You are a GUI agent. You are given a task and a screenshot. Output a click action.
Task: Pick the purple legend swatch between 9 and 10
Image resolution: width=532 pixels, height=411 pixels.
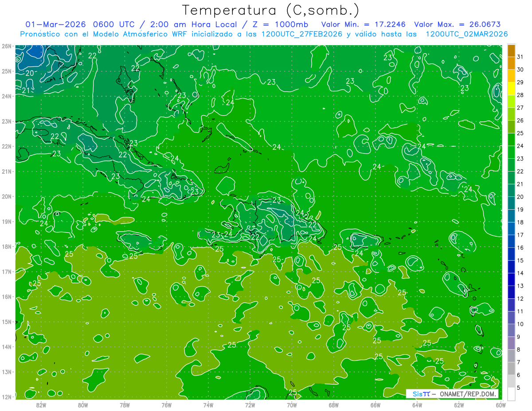tap(511, 330)
